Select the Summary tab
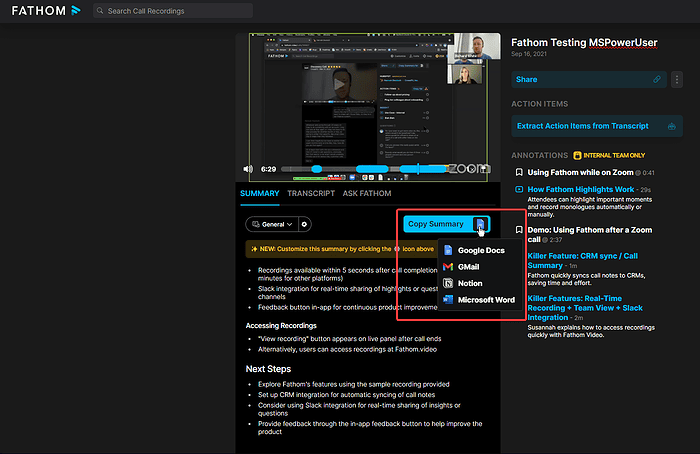Screen dimensions: 700x454 coord(260,193)
